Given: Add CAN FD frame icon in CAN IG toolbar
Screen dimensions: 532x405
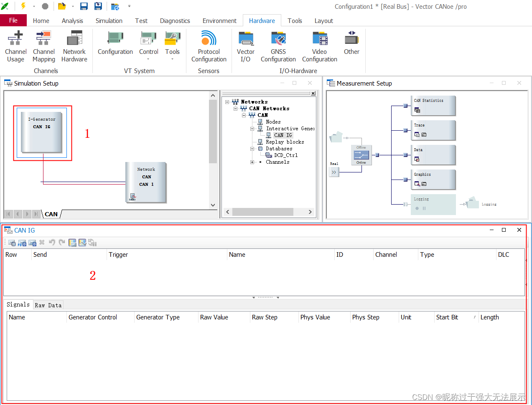Looking at the screenshot, I should coord(22,243).
